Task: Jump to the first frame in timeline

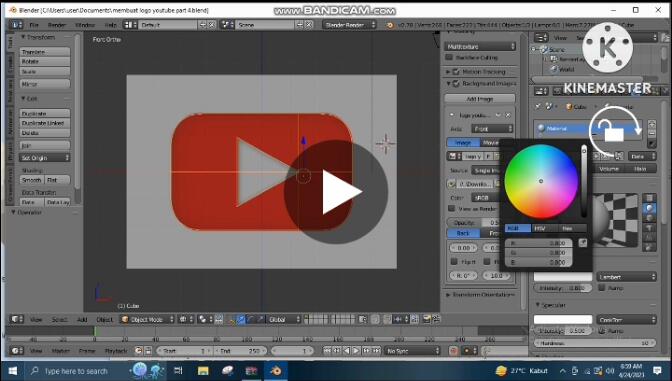Action: pyautogui.click(x=327, y=351)
